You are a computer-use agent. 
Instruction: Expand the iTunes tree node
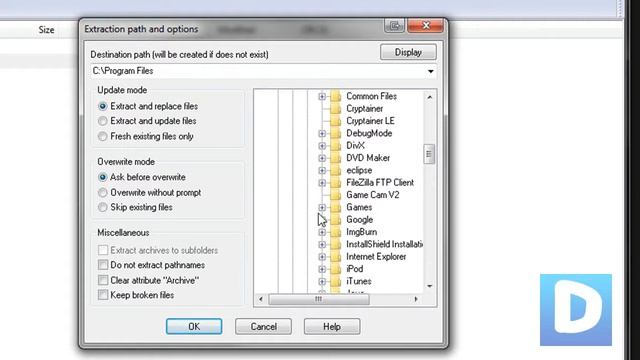click(322, 281)
